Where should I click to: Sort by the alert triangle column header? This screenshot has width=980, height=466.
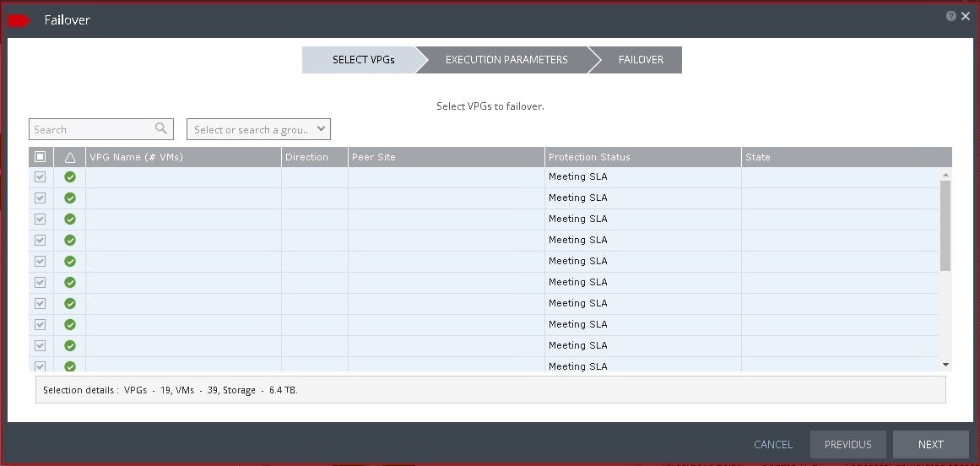coord(70,157)
